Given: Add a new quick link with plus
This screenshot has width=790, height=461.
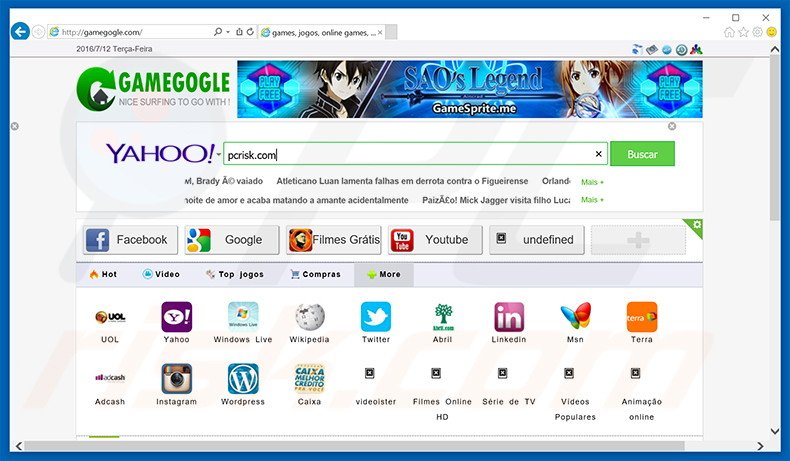Looking at the screenshot, I should pos(638,240).
